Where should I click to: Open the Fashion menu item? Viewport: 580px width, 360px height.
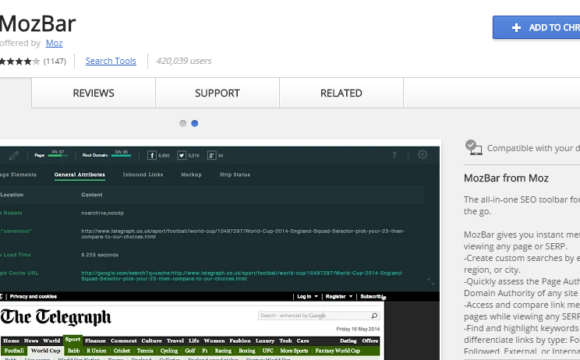240,341
